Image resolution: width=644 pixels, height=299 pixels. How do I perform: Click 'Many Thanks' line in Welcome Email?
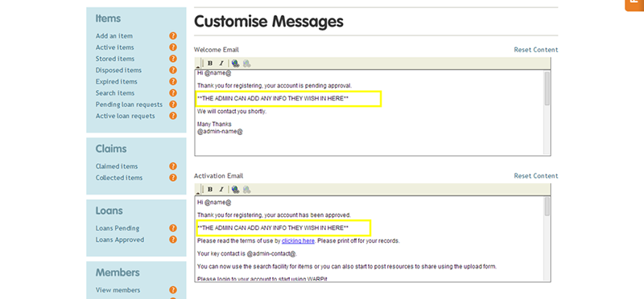click(x=214, y=125)
